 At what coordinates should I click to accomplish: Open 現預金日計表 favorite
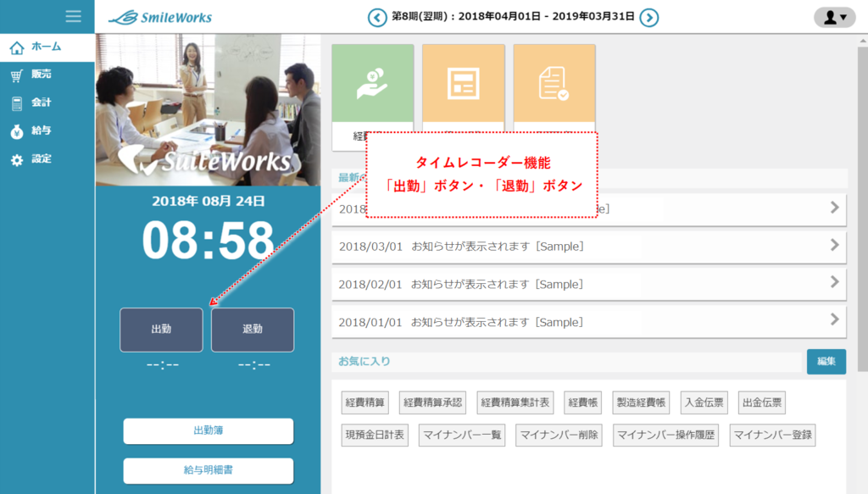tap(375, 436)
